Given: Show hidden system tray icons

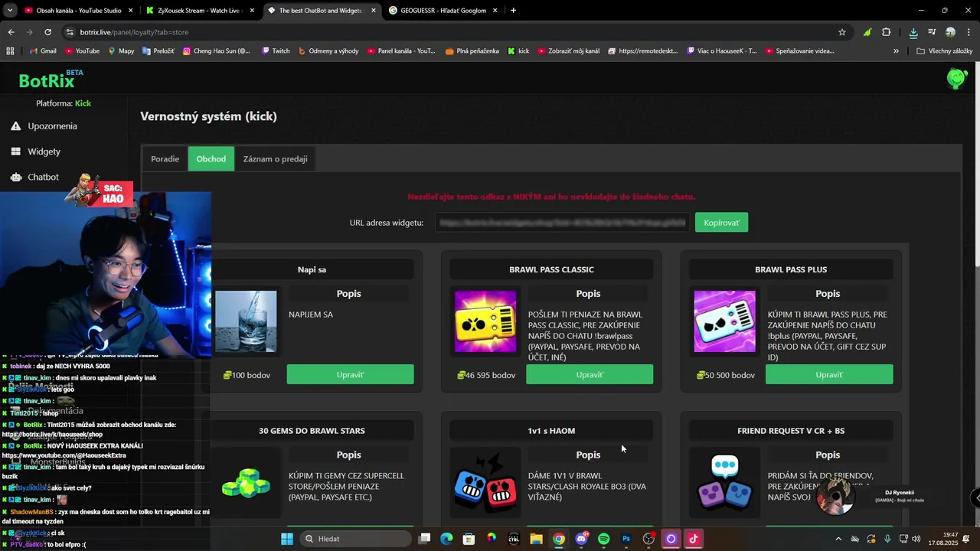Looking at the screenshot, I should pyautogui.click(x=838, y=539).
